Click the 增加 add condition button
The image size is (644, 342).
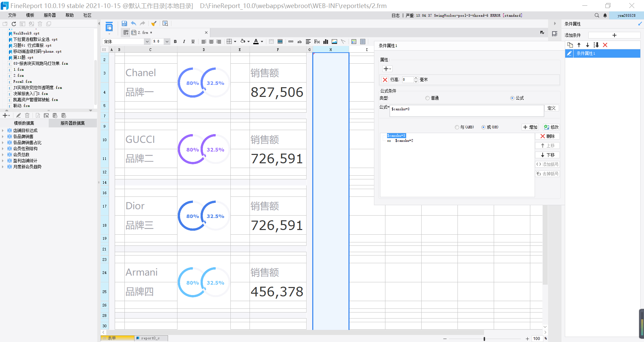click(x=530, y=127)
